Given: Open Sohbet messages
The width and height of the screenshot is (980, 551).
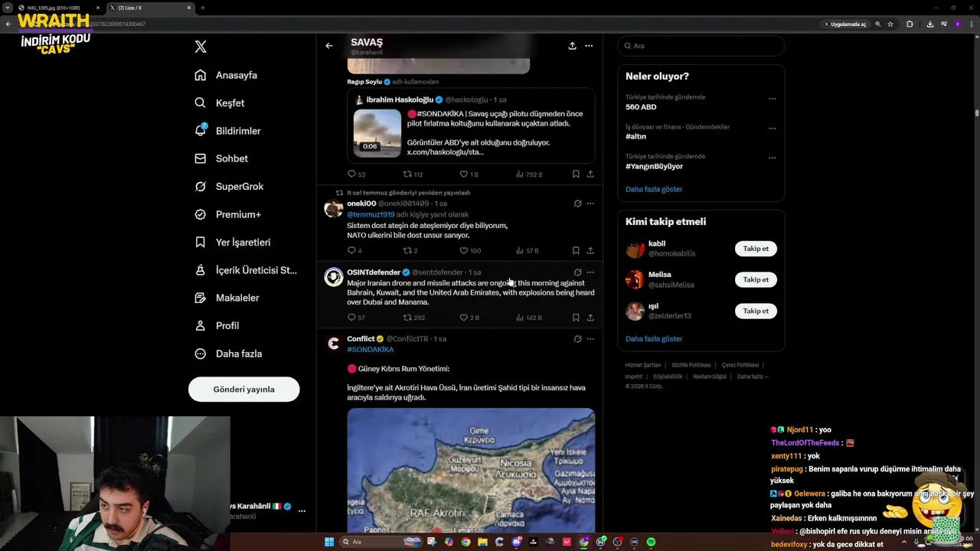Looking at the screenshot, I should [221, 158].
